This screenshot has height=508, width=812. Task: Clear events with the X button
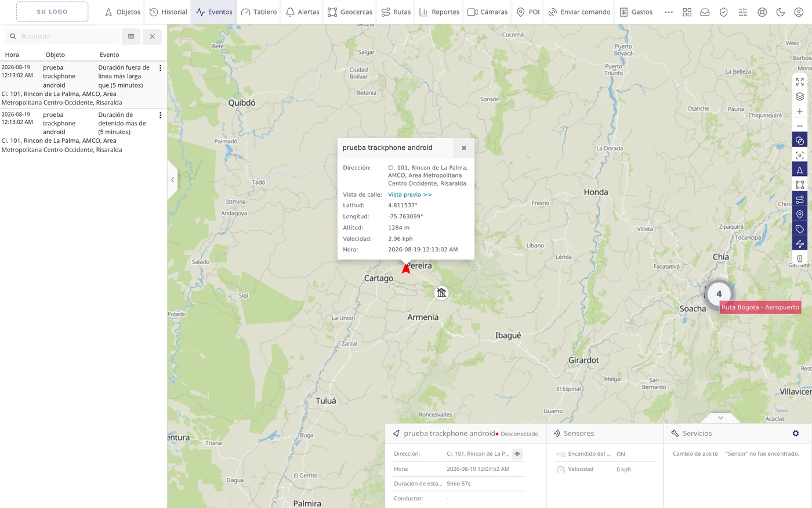pyautogui.click(x=152, y=36)
